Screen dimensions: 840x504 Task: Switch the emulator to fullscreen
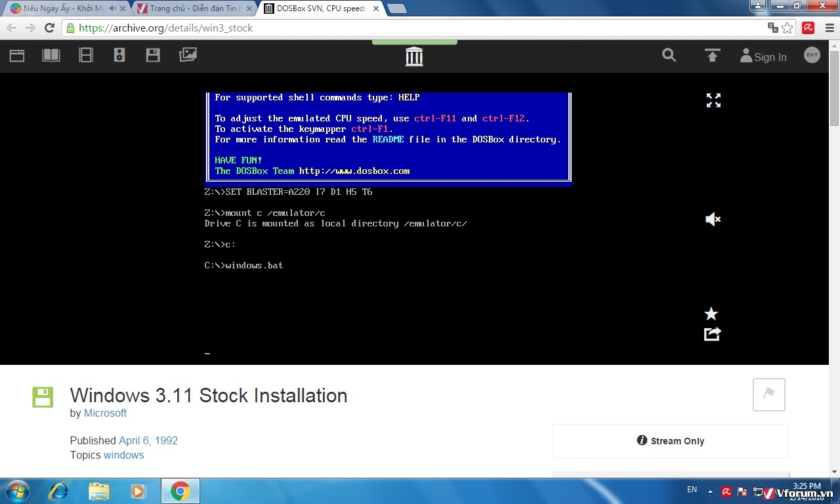(713, 100)
